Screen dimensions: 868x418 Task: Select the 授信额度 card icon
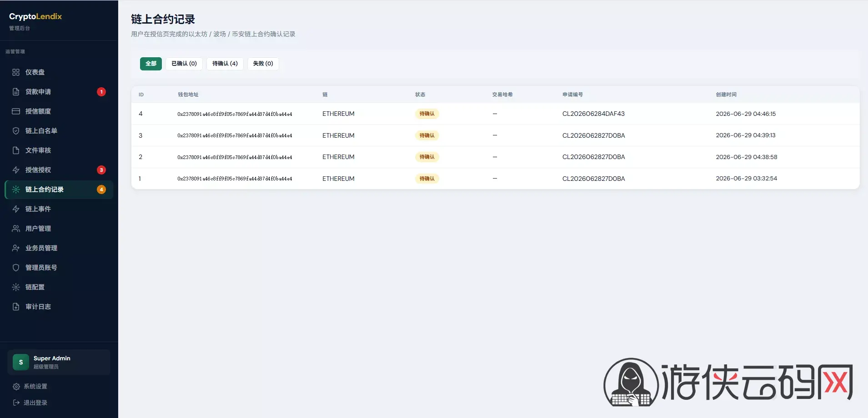(16, 111)
